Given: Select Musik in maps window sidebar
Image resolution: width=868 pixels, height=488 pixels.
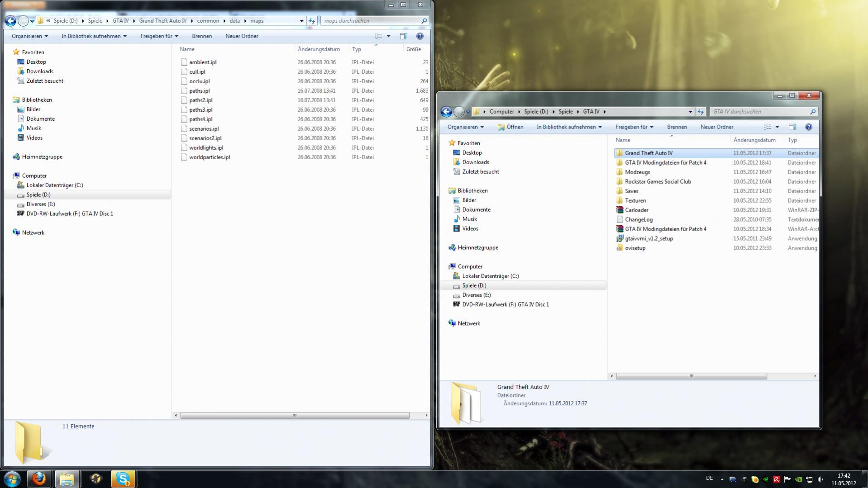Looking at the screenshot, I should coord(33,128).
